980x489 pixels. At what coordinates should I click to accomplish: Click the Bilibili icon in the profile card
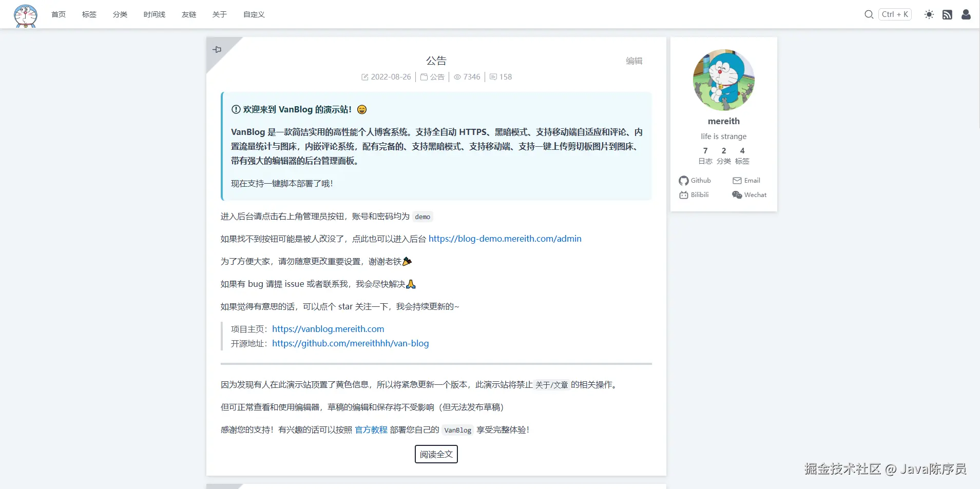[684, 195]
